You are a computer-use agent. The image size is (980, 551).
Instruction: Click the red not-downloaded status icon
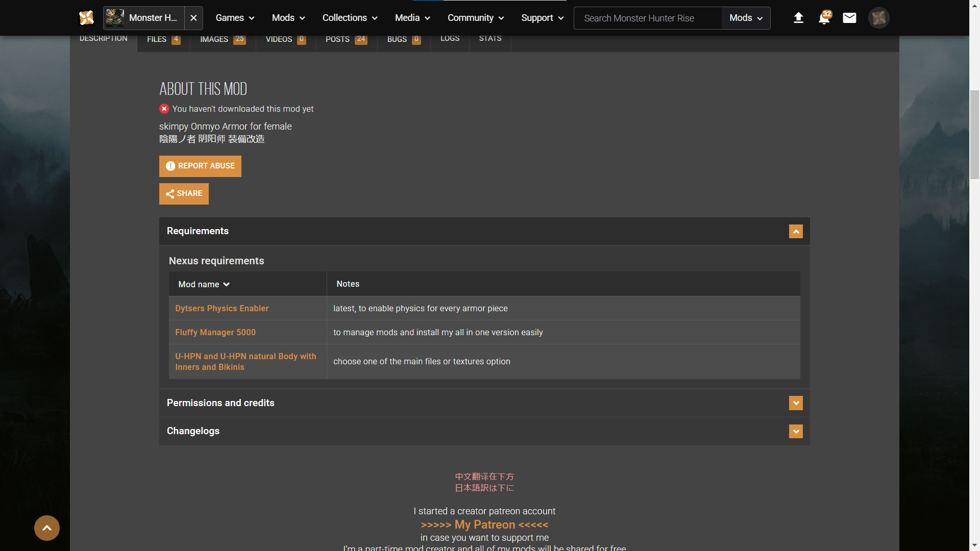point(164,109)
